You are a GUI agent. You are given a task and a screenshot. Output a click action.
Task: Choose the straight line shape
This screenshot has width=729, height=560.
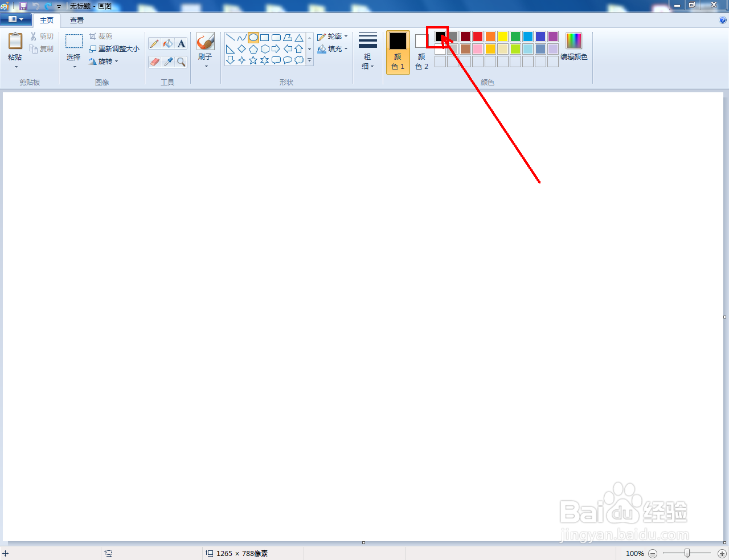[x=231, y=38]
